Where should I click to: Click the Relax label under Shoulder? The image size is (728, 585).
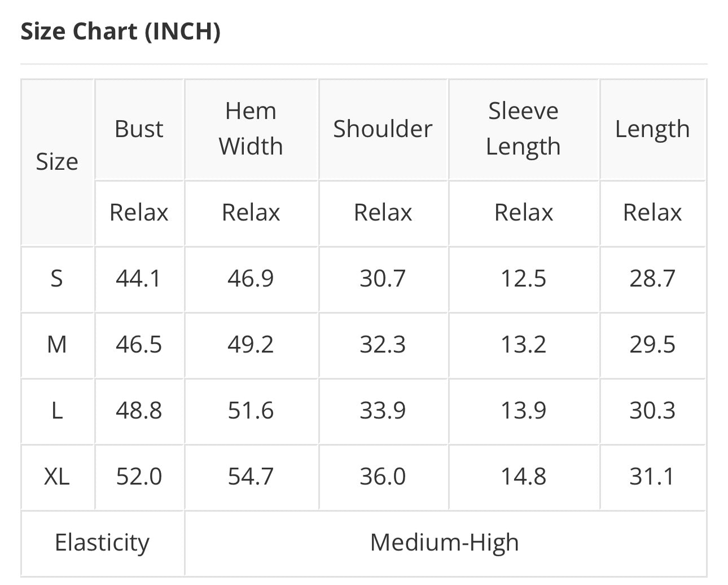pyautogui.click(x=383, y=213)
